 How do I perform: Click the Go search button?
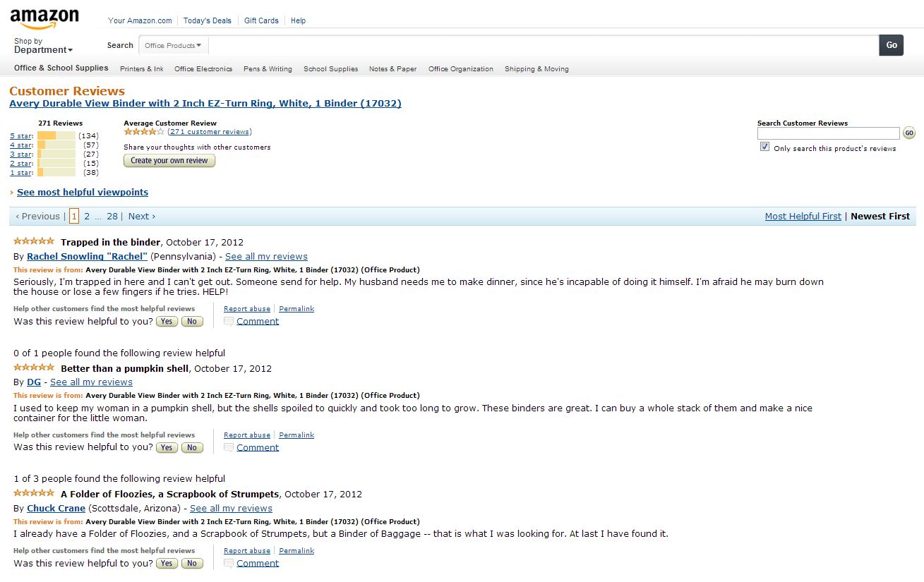891,45
